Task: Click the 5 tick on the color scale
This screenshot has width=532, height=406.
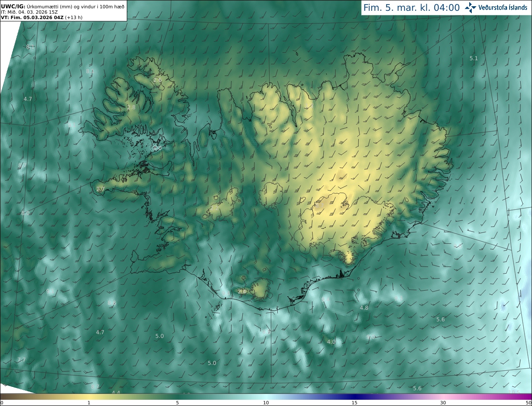Action: (x=177, y=403)
